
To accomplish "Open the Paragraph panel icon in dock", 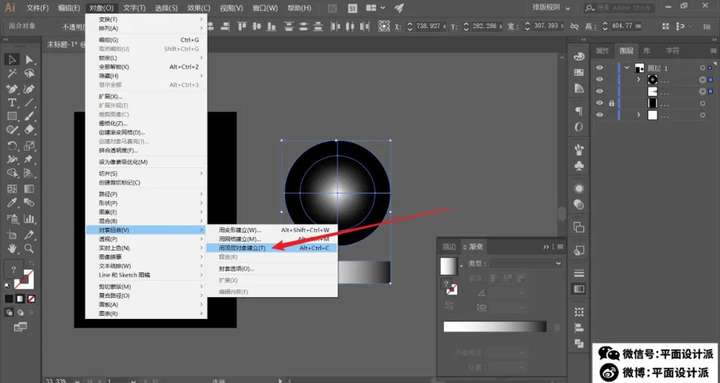I will pyautogui.click(x=579, y=111).
